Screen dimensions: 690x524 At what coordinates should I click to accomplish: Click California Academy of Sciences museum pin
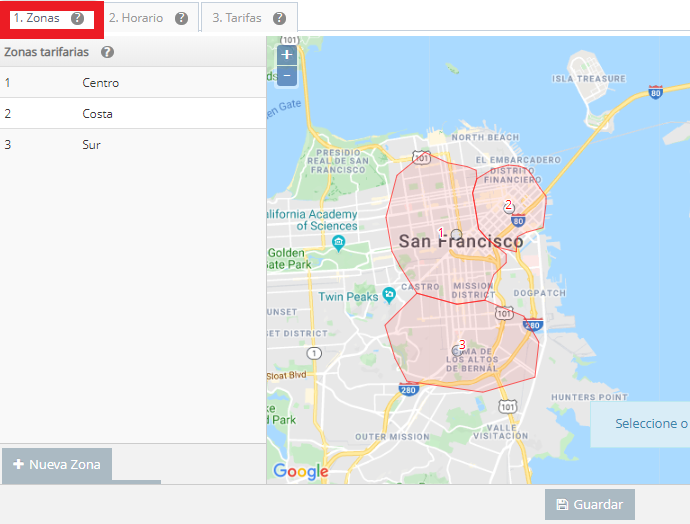point(338,243)
